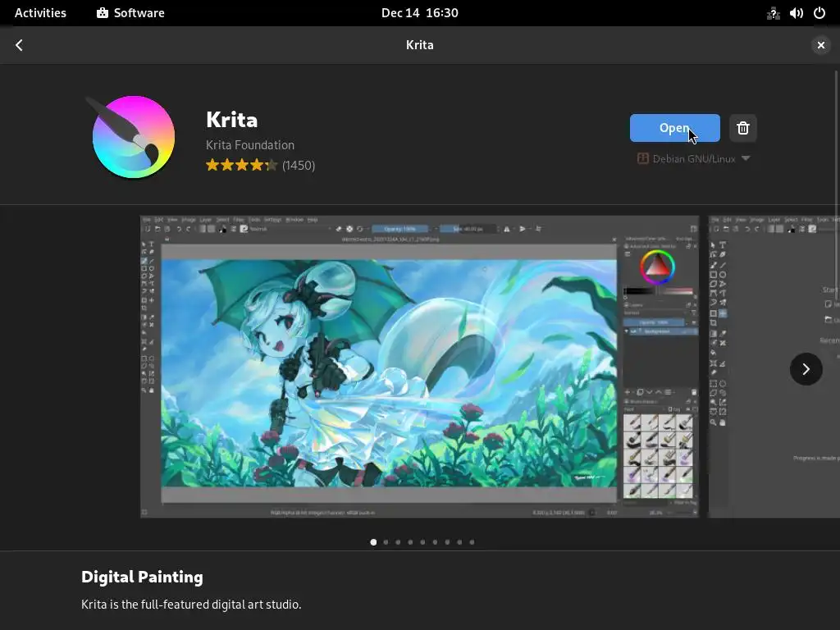Viewport: 840px width, 630px height.
Task: Launch Krita with the Open button
Action: [674, 128]
